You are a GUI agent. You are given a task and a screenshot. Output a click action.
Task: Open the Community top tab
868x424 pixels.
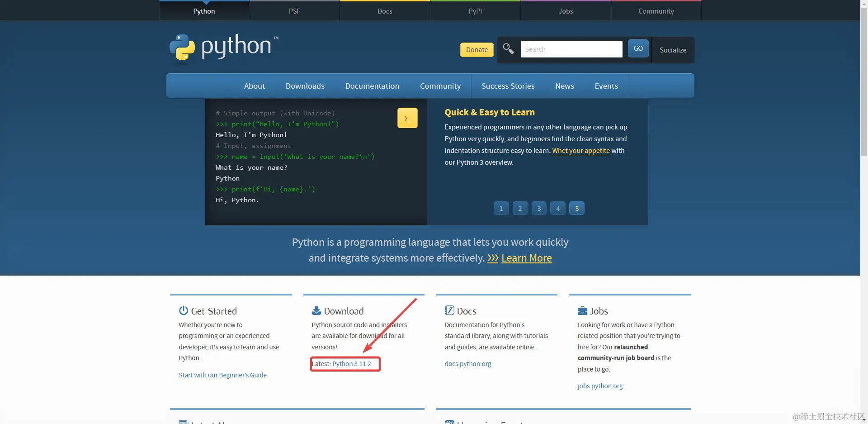tap(656, 11)
